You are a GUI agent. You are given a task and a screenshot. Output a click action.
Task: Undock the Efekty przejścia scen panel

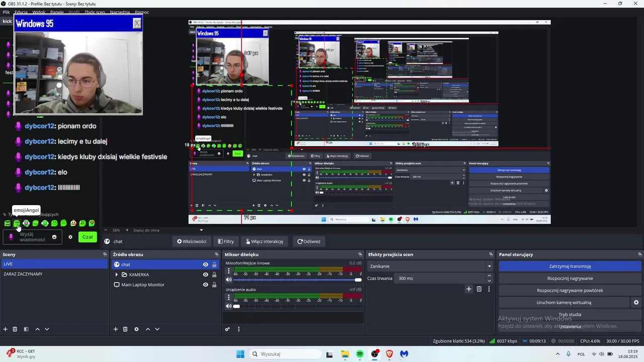click(x=491, y=254)
